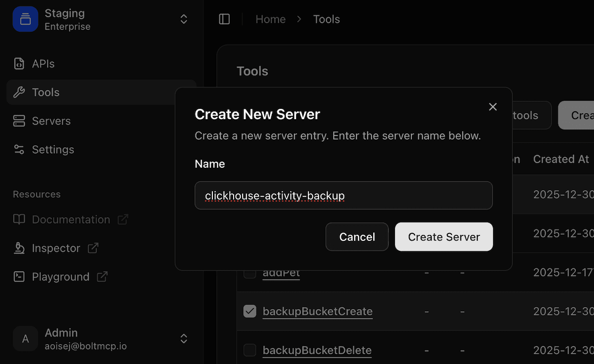Close the dialog with the X
Screen dimensions: 594x364
pos(493,107)
